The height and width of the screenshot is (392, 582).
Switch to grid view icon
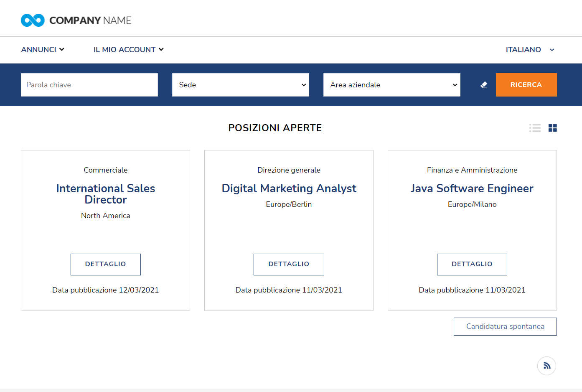pos(553,128)
